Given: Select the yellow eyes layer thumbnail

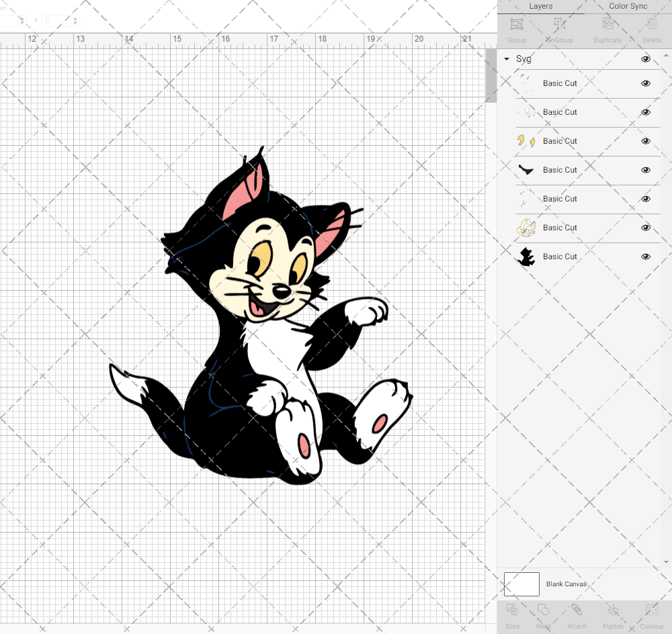Looking at the screenshot, I should click(526, 141).
